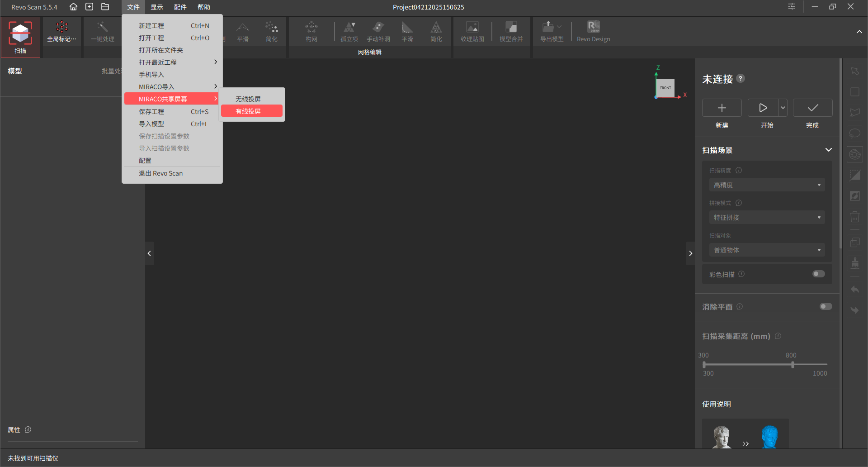Open the dropdown arrow beside 开始 button
Screen dimensions: 868x467
coord(783,108)
